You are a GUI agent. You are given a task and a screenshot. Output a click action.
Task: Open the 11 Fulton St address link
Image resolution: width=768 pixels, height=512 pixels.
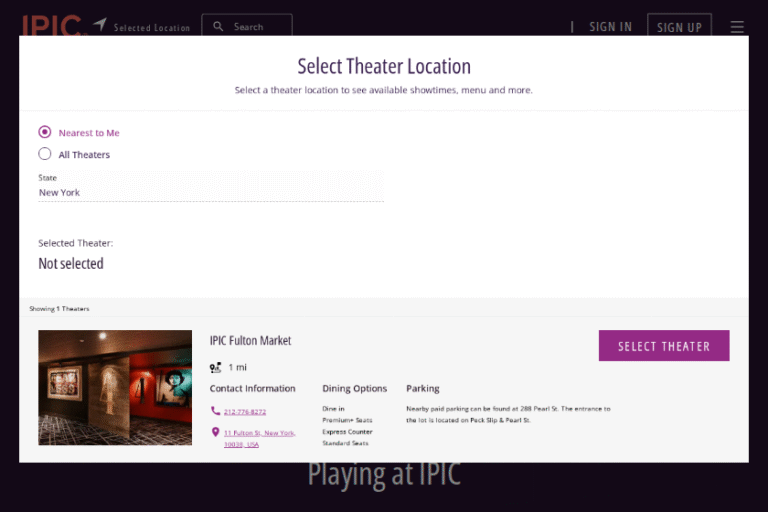coord(259,433)
